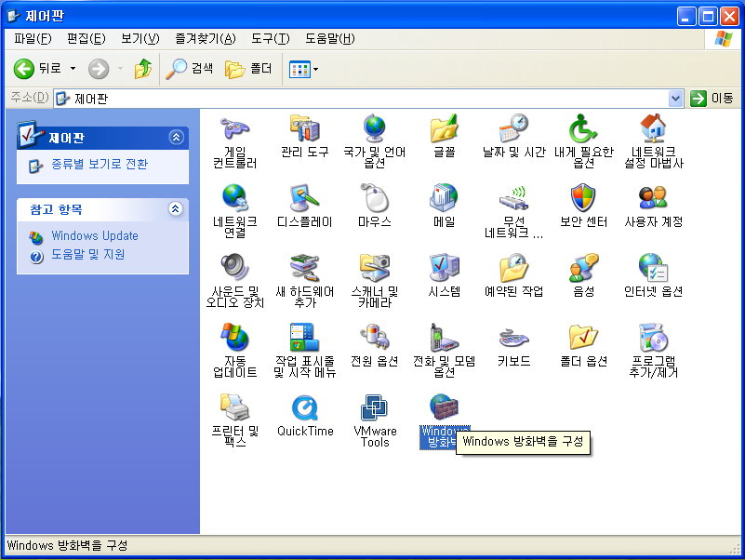Collapse the 제어판 side panel section
This screenshot has width=745, height=560.
tap(176, 138)
